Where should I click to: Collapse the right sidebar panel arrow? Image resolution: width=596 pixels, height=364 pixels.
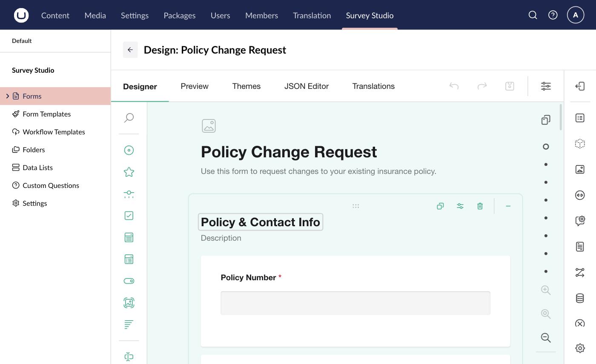[x=580, y=86]
